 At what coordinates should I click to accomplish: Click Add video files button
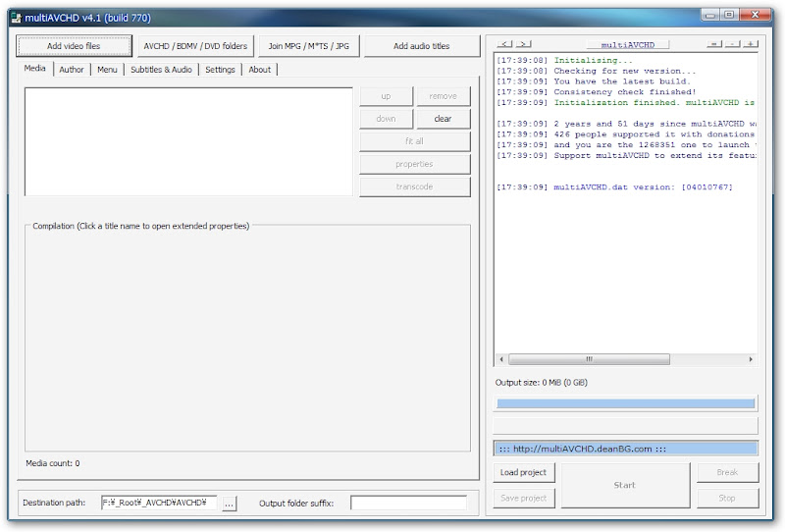(74, 45)
